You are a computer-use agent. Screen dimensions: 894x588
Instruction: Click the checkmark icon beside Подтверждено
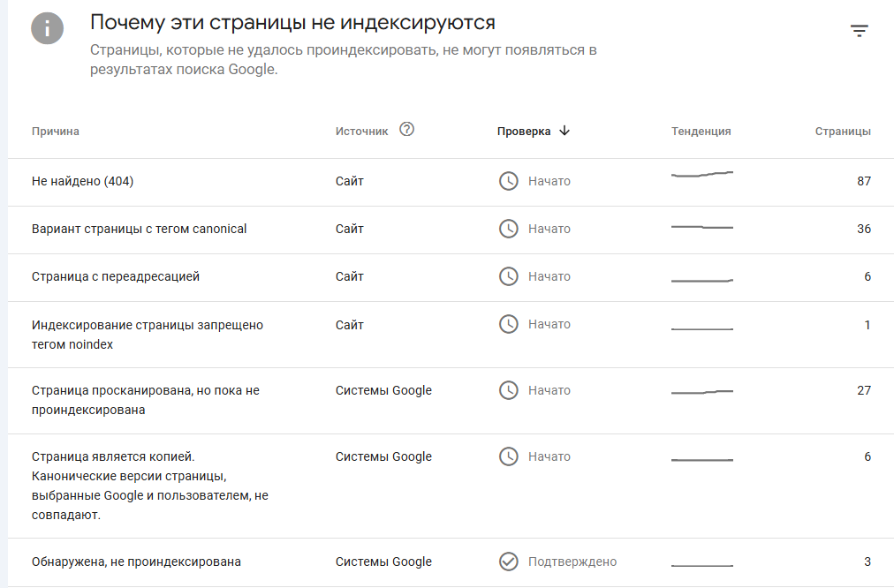tap(509, 562)
